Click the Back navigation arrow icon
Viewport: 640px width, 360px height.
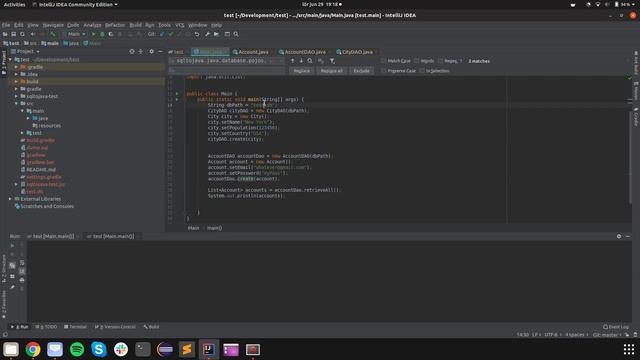33,34
